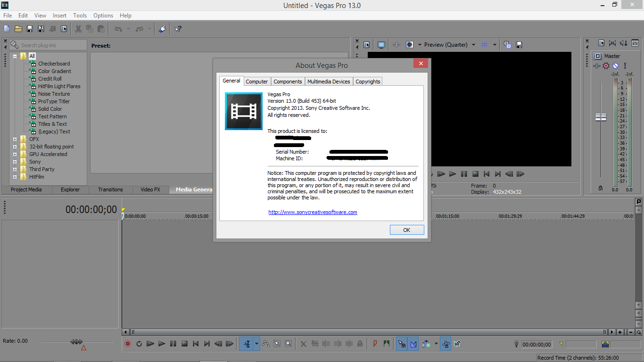Click Play from start in bottom transport
The image size is (644, 362).
(x=150, y=344)
